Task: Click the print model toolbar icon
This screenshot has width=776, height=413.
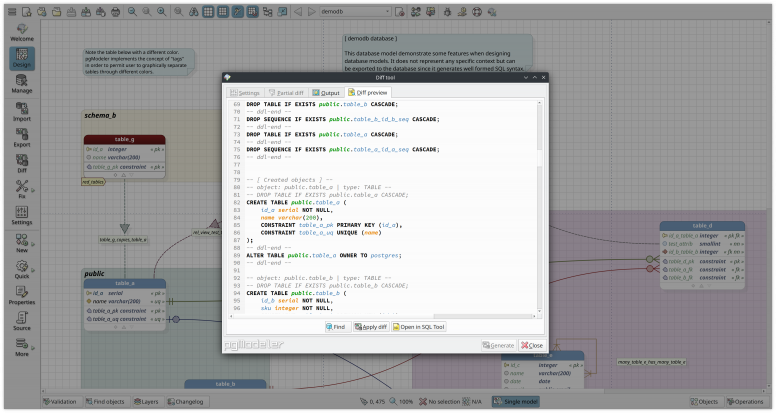Action: 115,11
